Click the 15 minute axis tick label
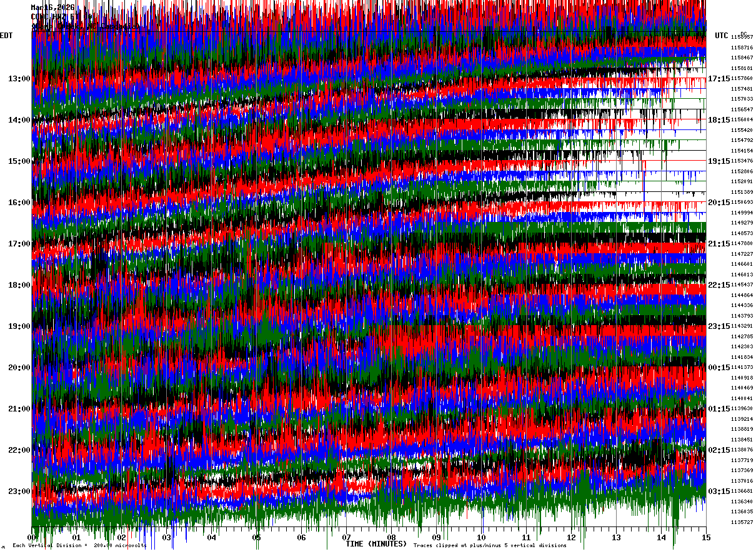 coord(707,537)
